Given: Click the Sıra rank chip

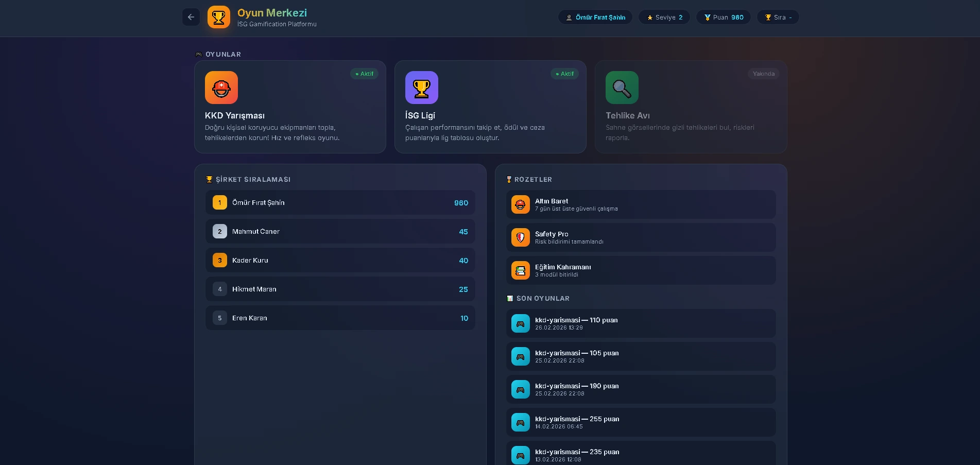Looking at the screenshot, I should [x=778, y=18].
